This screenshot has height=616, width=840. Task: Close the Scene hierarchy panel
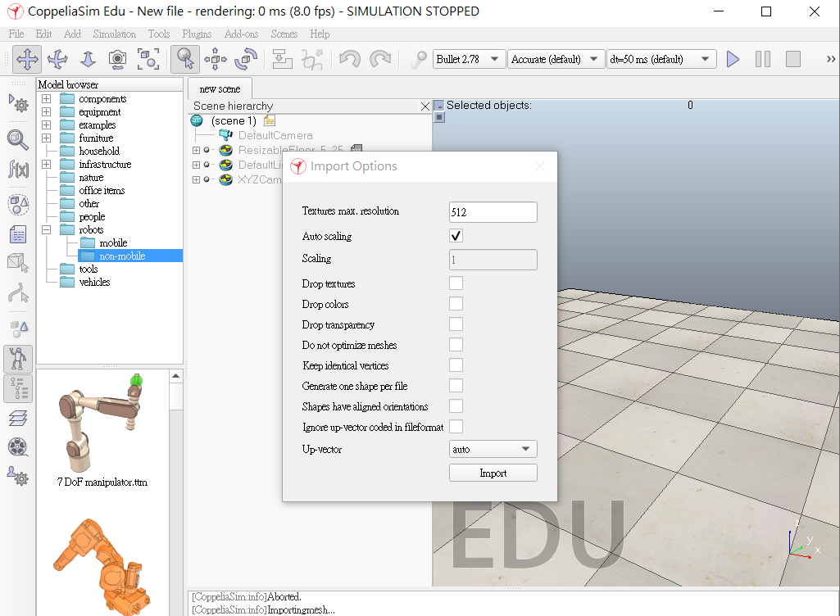[x=425, y=106]
